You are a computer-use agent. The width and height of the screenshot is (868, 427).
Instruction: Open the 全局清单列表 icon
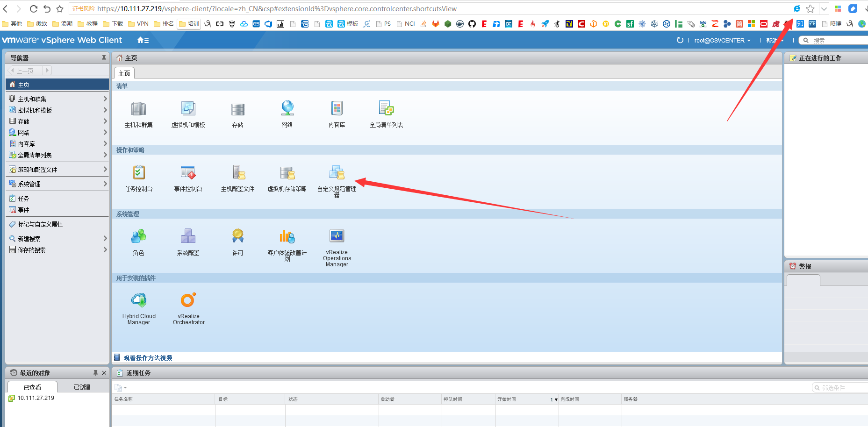[x=387, y=109]
